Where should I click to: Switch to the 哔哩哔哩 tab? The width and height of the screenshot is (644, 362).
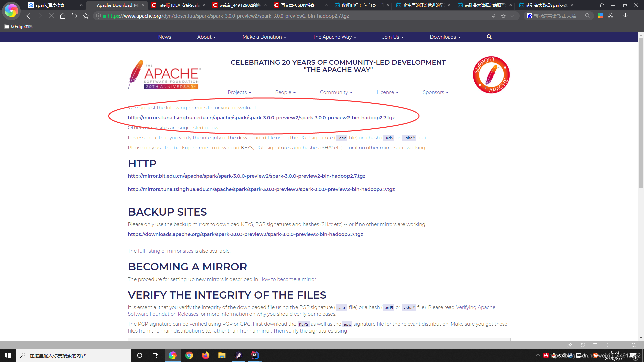(362, 5)
